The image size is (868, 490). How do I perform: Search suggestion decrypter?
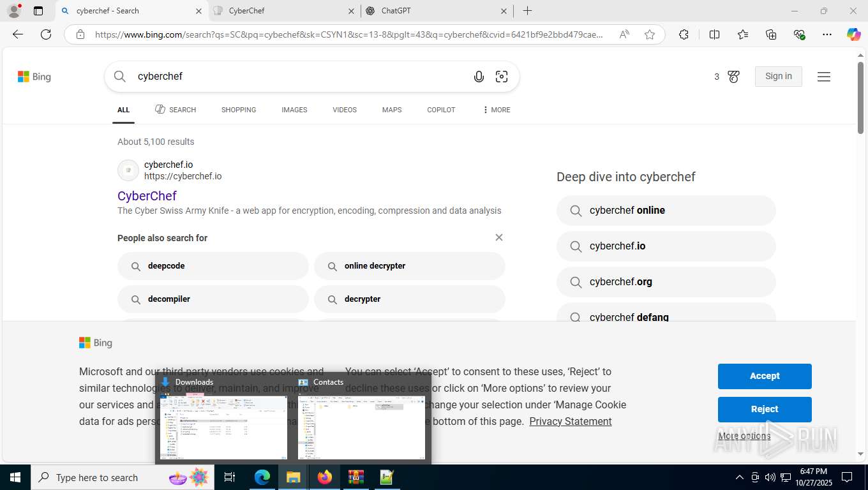tap(410, 299)
